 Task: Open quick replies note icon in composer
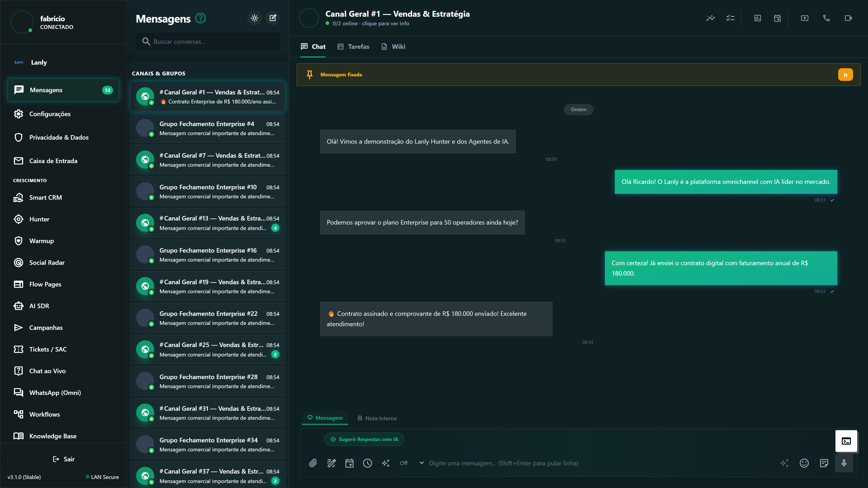pyautogui.click(x=824, y=463)
